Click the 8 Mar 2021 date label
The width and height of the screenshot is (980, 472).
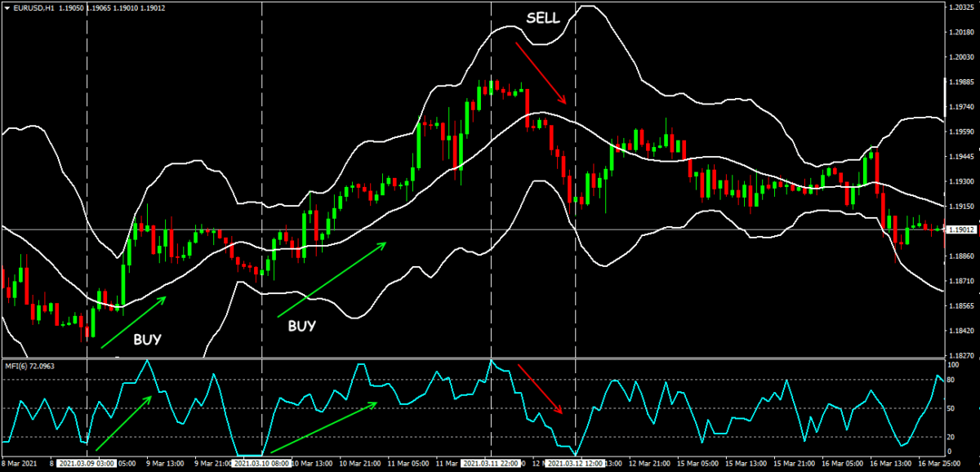tap(21, 464)
